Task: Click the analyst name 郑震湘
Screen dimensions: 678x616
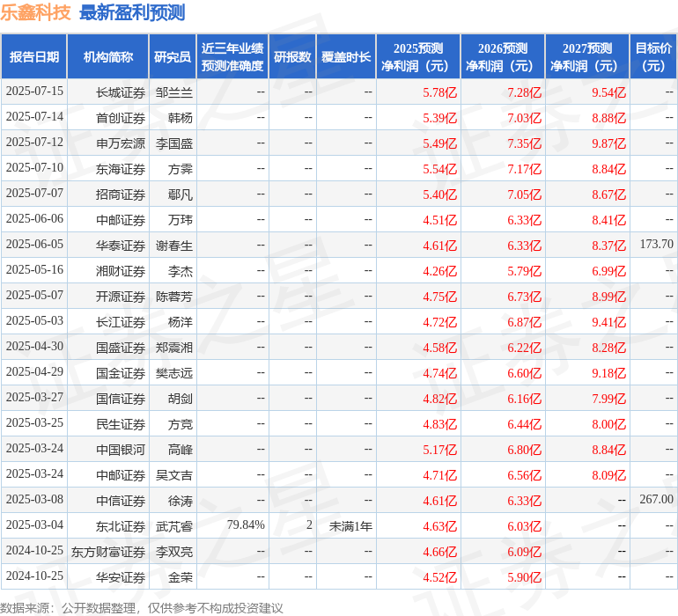Action: (x=173, y=348)
